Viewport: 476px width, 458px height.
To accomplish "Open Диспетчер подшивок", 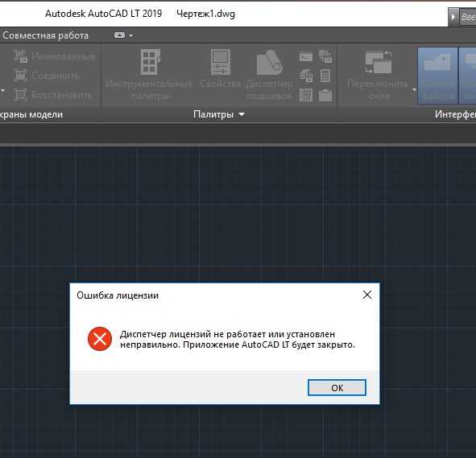I will click(269, 75).
